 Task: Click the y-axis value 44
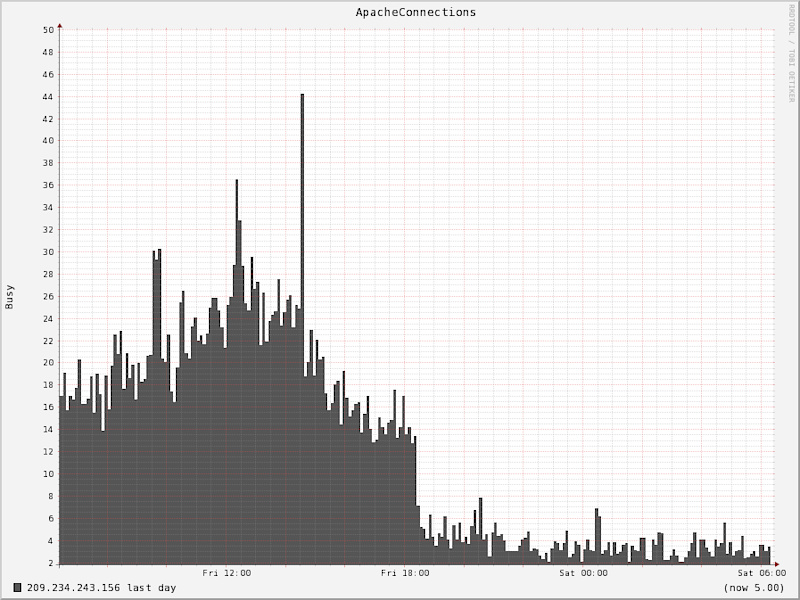click(x=48, y=97)
